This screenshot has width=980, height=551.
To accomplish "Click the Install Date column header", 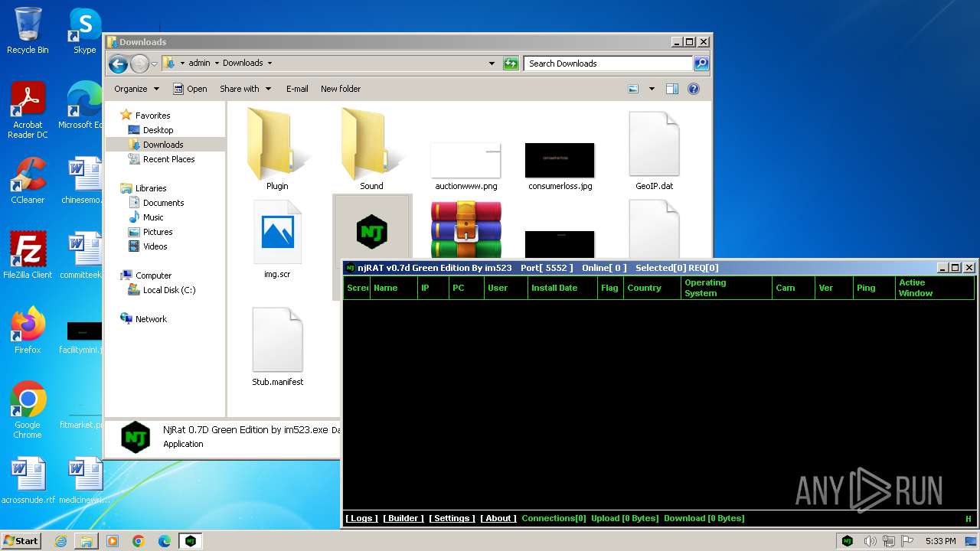I will click(563, 288).
